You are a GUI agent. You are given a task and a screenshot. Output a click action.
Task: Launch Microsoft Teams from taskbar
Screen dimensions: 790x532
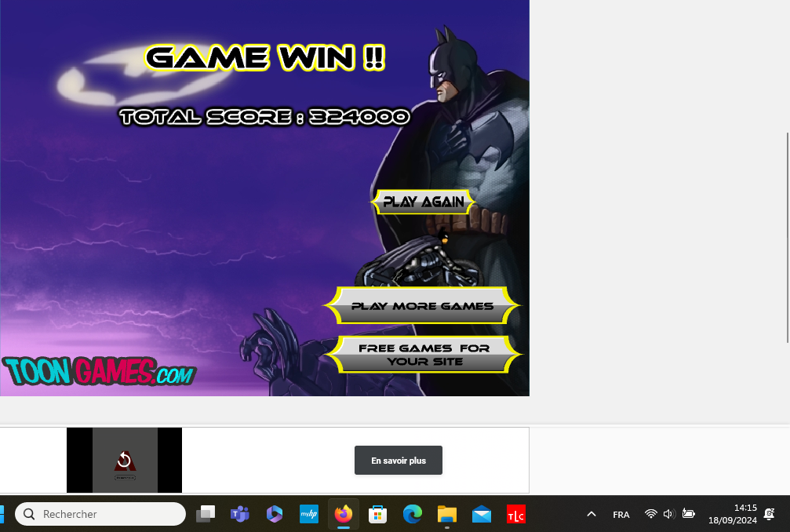click(239, 514)
